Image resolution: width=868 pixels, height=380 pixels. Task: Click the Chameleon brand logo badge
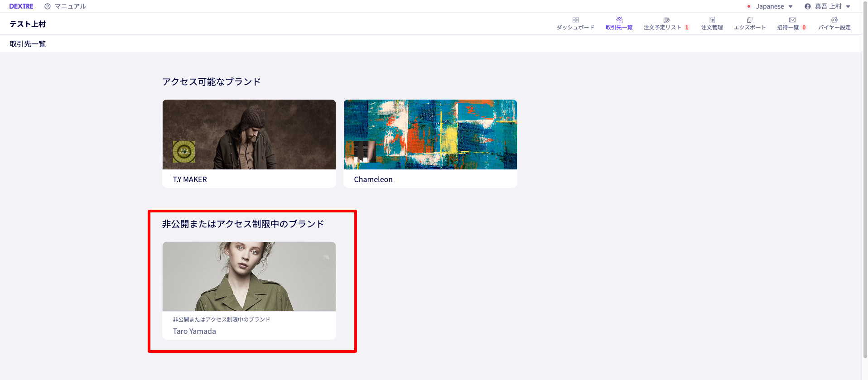(x=365, y=152)
